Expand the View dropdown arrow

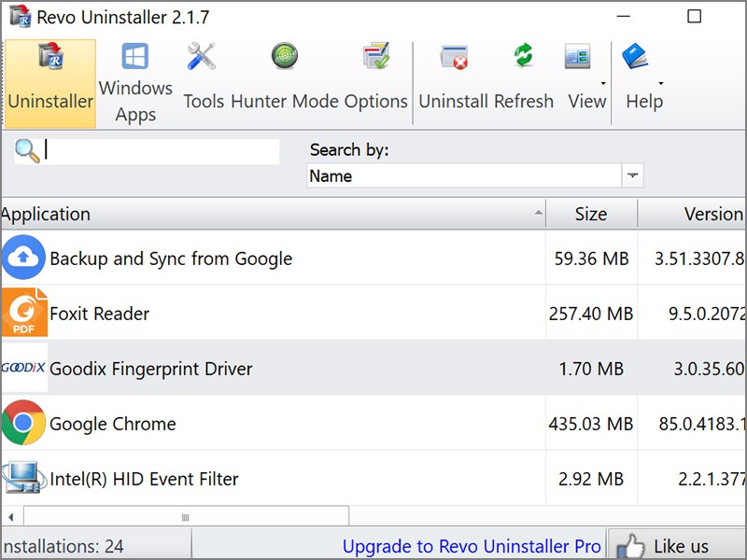coord(603,83)
